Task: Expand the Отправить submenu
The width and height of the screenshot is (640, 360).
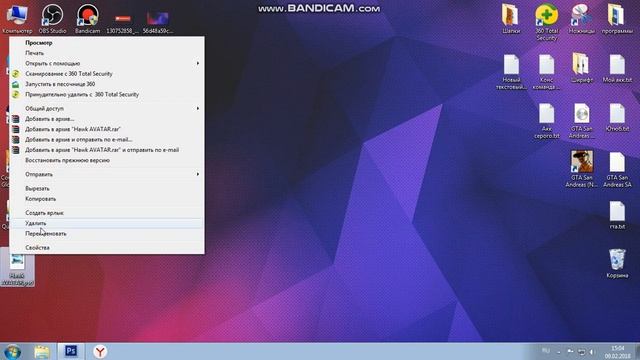Action: (x=107, y=174)
